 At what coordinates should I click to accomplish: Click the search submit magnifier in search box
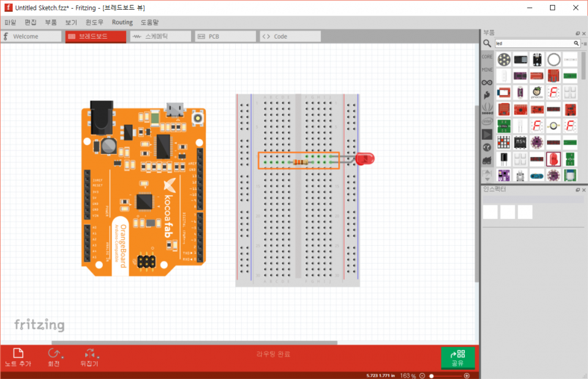click(576, 44)
